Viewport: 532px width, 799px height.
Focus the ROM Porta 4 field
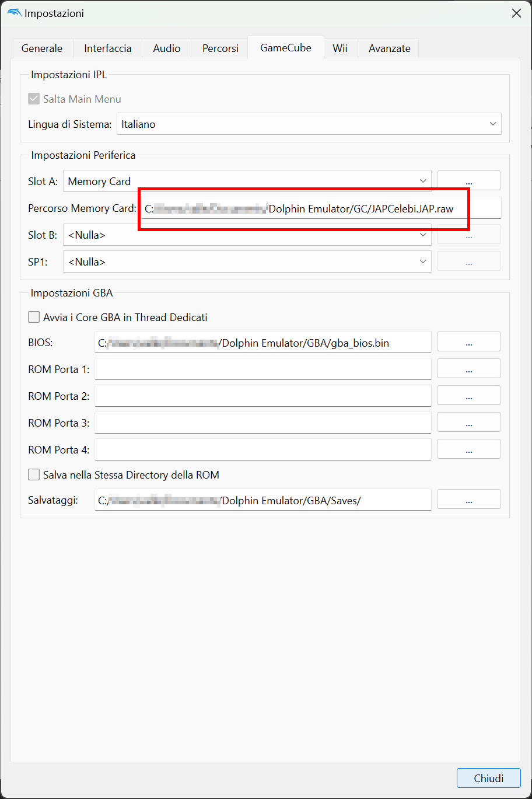click(x=263, y=450)
